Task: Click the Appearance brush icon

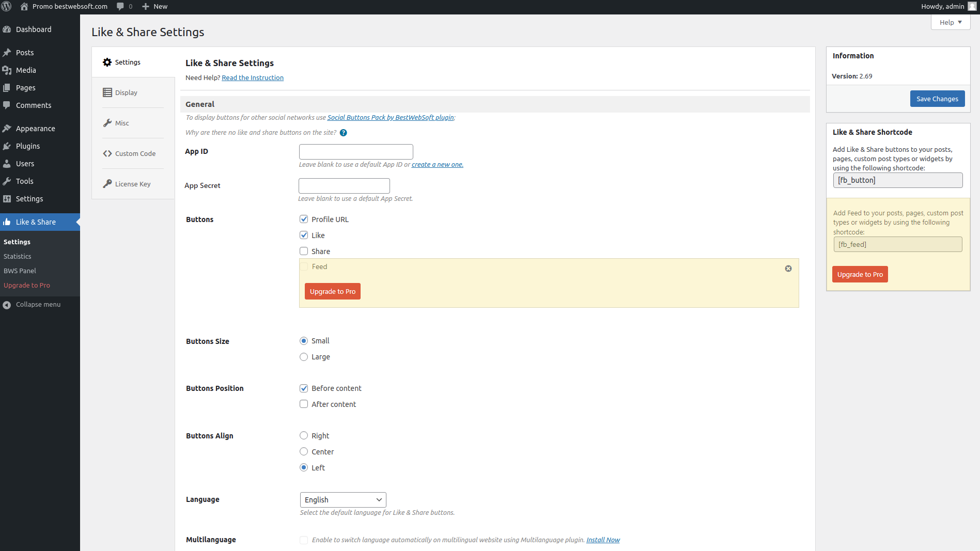Action: tap(7, 129)
